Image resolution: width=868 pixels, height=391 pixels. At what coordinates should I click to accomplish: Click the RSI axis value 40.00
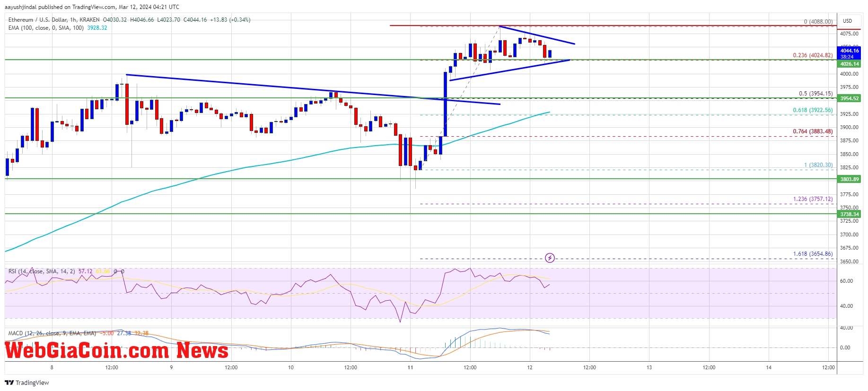pyautogui.click(x=846, y=306)
